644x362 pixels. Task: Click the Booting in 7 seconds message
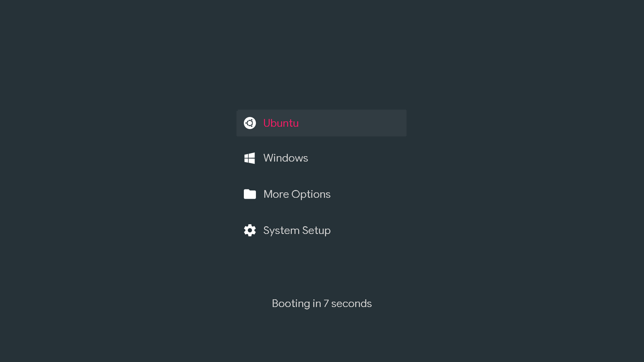[x=322, y=303]
